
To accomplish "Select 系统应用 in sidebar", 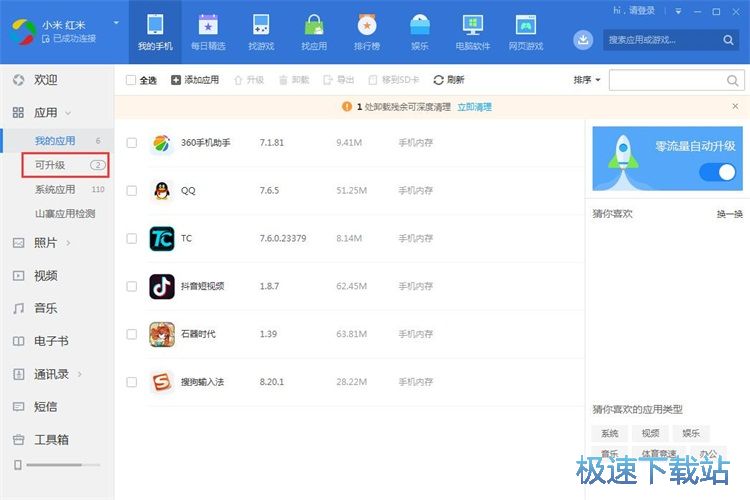I will coord(57,189).
